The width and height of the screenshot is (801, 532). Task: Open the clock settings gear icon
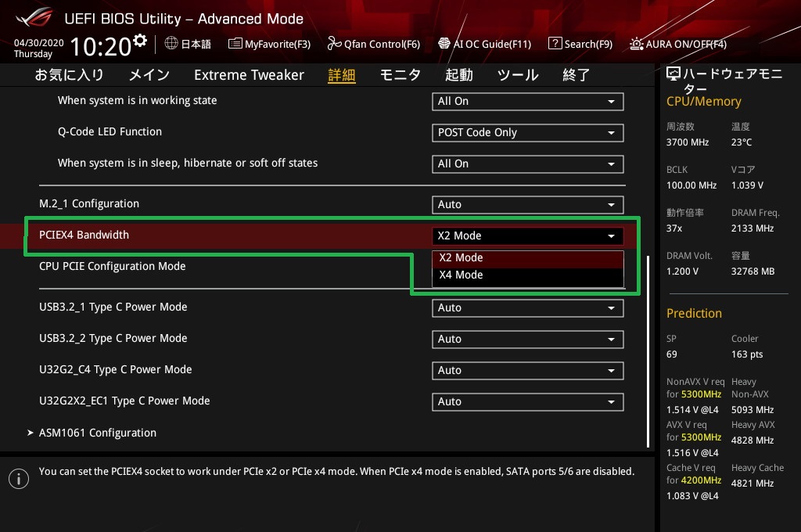click(x=139, y=40)
